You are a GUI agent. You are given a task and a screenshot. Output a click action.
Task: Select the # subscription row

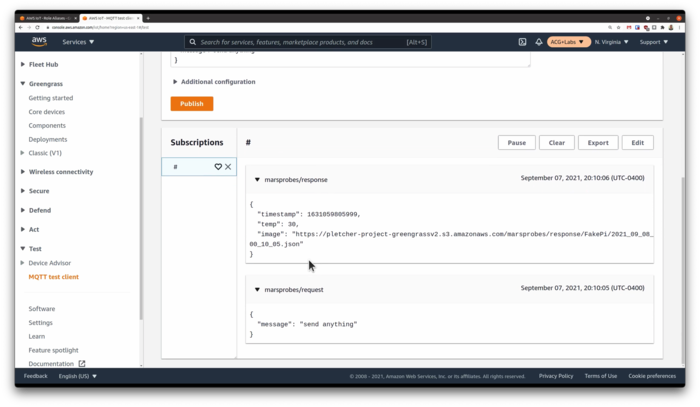pos(199,166)
